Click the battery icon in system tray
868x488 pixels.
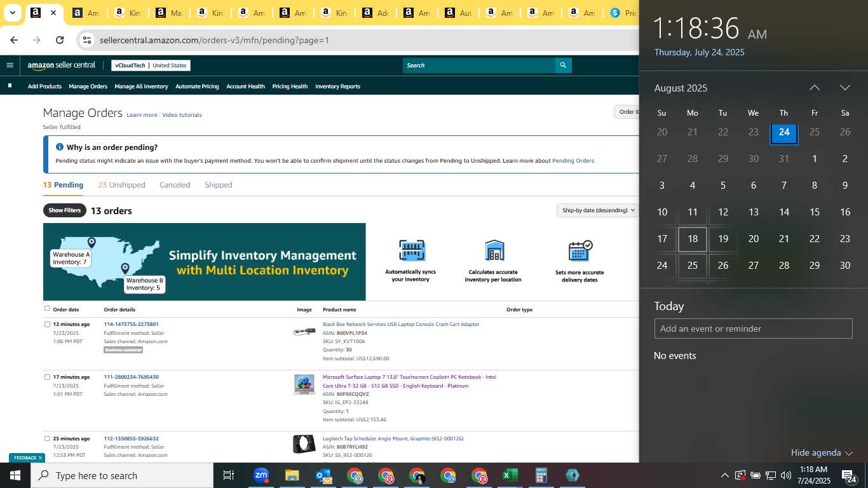756,475
